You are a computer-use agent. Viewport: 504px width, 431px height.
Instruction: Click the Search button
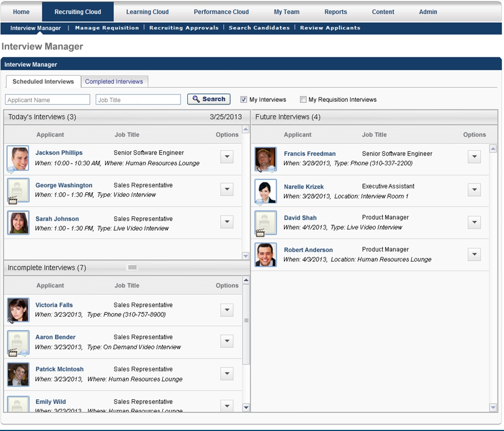tap(209, 99)
